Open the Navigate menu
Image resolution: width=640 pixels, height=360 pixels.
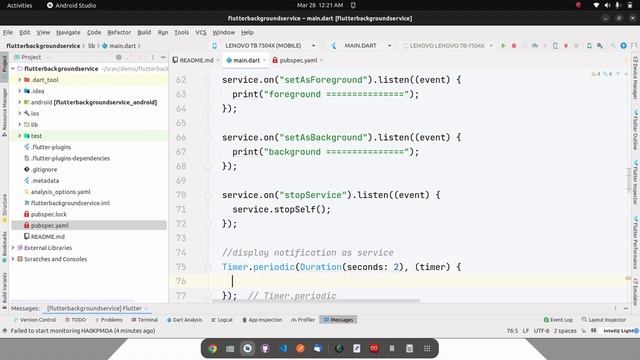point(68,32)
